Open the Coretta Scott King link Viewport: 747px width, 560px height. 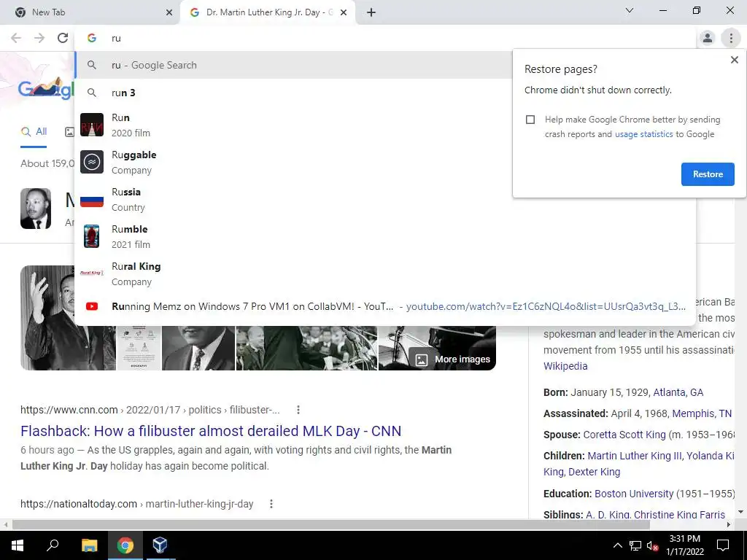624,435
